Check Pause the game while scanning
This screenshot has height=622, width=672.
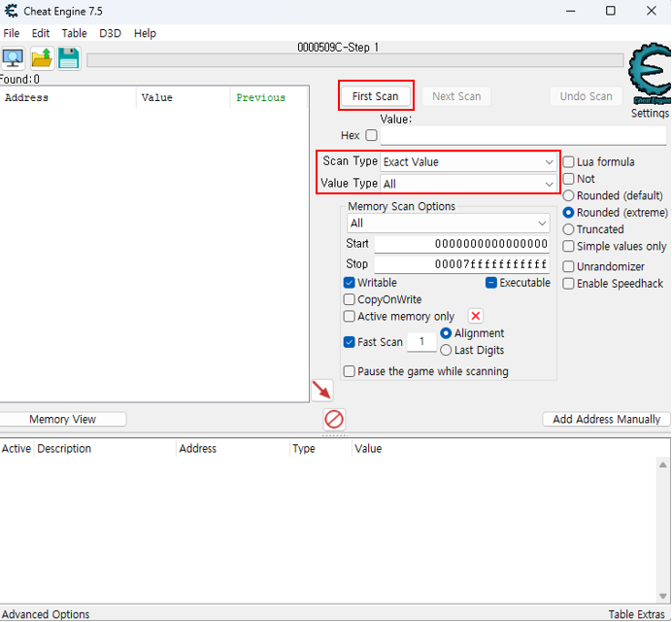point(350,371)
